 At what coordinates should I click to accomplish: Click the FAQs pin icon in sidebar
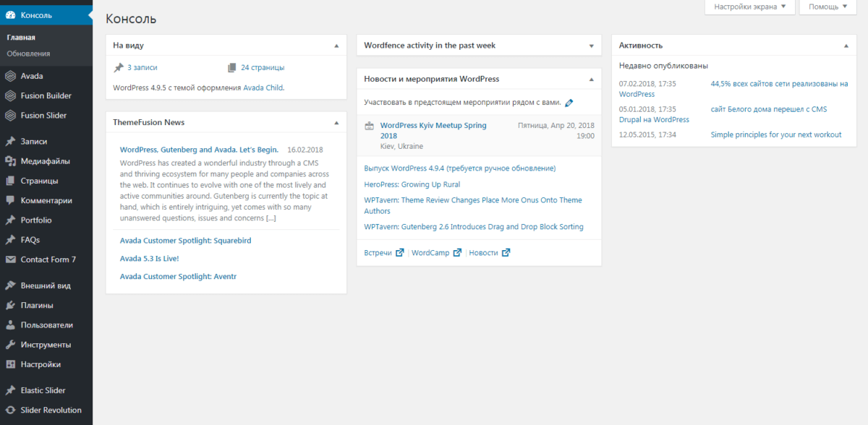(x=10, y=239)
